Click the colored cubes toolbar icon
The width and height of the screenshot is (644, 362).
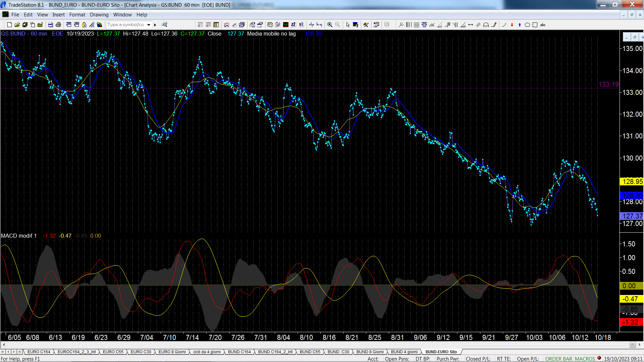tap(99, 25)
